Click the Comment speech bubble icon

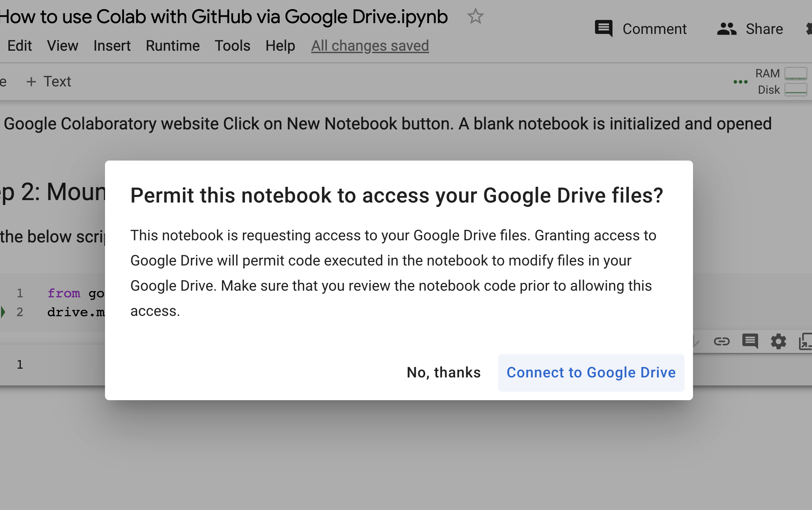pyautogui.click(x=603, y=29)
